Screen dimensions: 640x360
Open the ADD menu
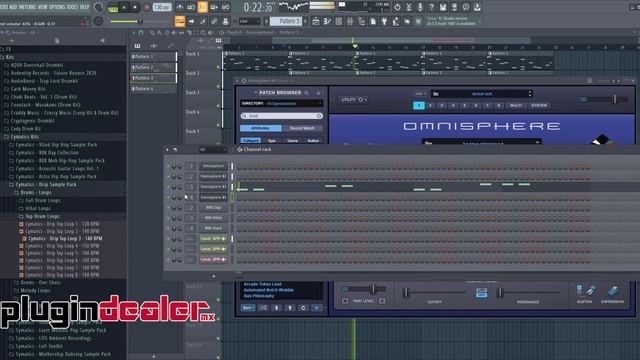(13, 7)
